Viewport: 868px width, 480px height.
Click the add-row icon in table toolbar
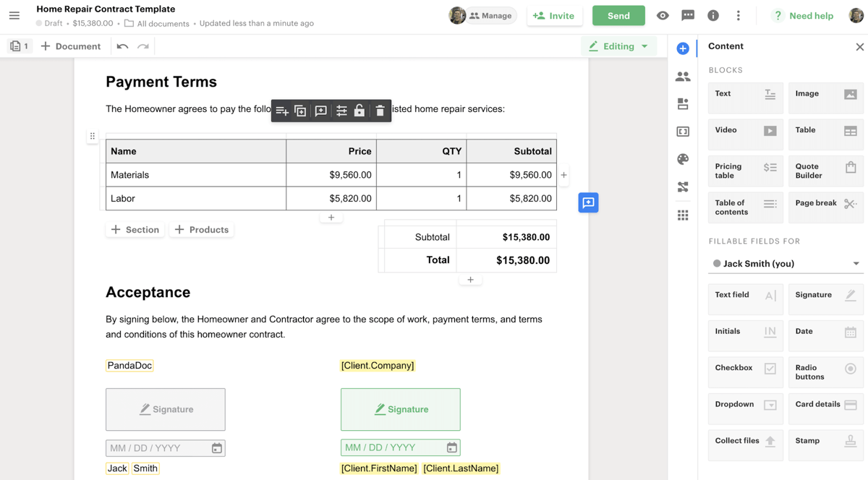click(282, 111)
